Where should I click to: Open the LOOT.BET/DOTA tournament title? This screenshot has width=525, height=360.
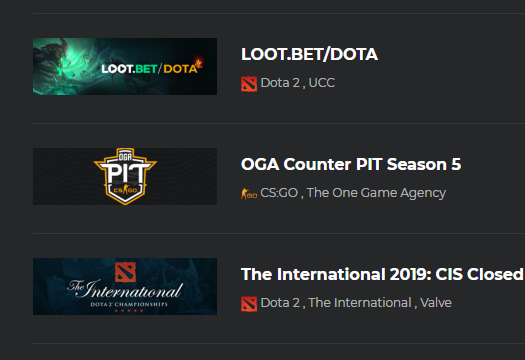(x=309, y=54)
